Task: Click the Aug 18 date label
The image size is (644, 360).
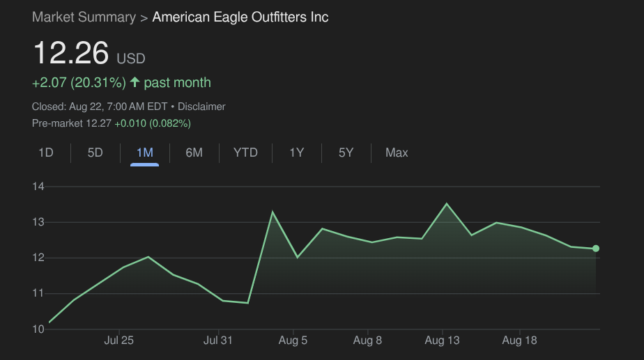Action: pyautogui.click(x=519, y=341)
